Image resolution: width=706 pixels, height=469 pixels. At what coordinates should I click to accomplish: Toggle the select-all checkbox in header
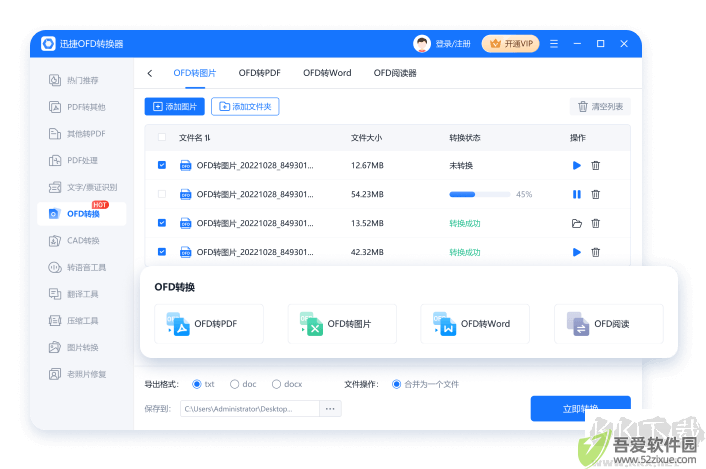[162, 137]
